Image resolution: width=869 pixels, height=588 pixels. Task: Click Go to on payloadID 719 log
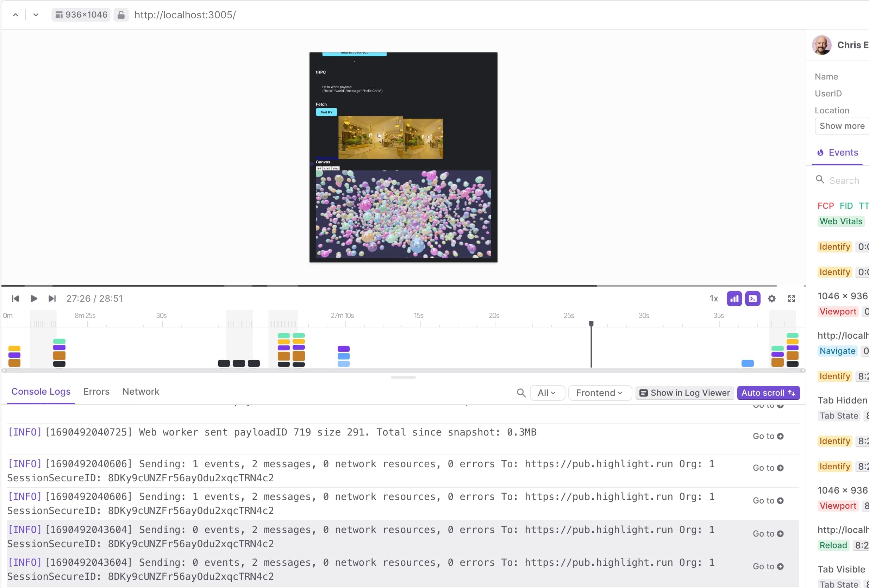768,436
